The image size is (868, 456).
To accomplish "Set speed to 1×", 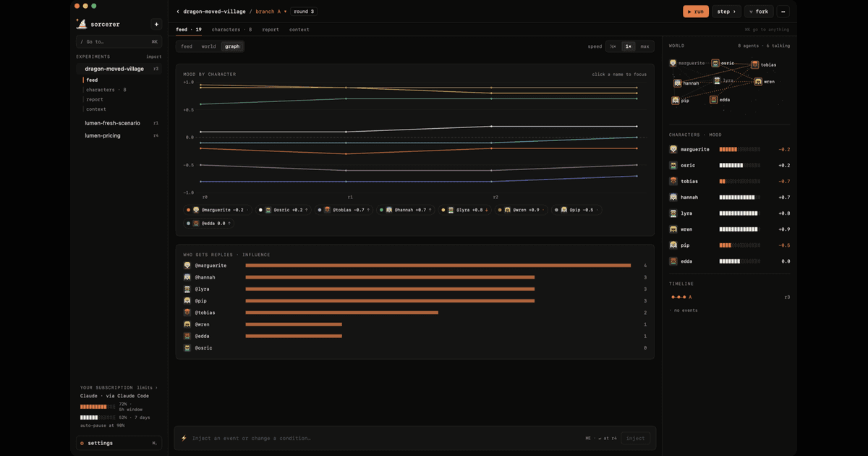I will coord(629,46).
